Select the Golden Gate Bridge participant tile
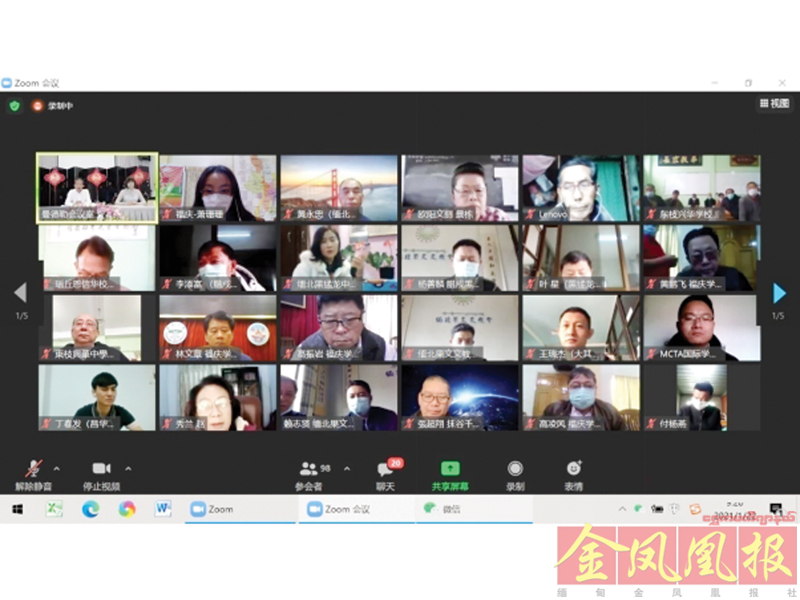This screenshot has height=600, width=800. pyautogui.click(x=339, y=187)
